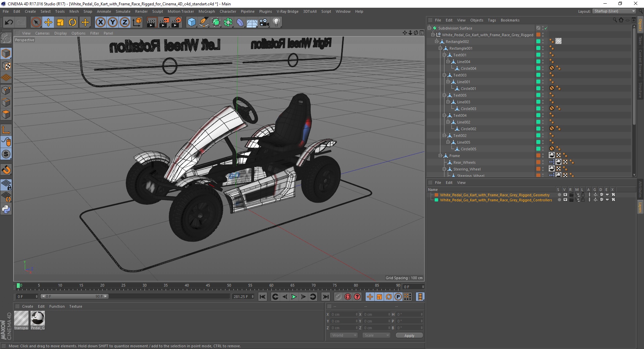Click Controllers layer green color swatch
This screenshot has height=349, width=644.
[x=436, y=200]
